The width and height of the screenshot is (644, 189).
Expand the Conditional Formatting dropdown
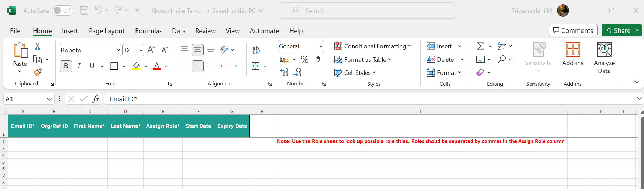[x=373, y=46]
